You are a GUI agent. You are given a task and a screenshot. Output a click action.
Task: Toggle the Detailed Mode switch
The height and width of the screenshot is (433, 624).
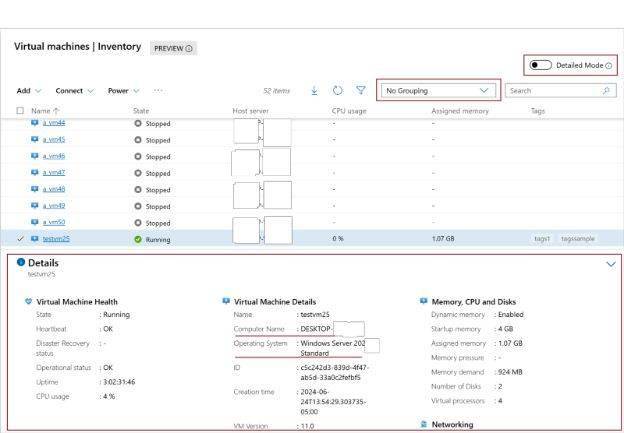pyautogui.click(x=541, y=65)
